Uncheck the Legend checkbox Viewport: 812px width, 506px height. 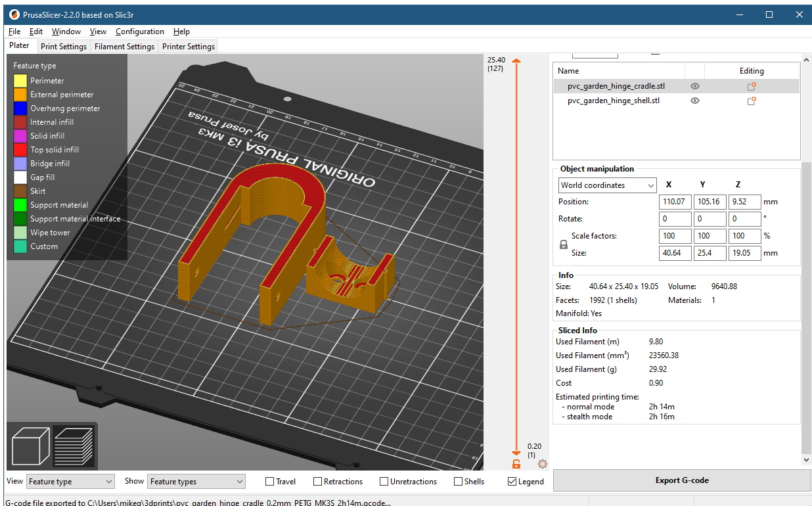pos(512,482)
